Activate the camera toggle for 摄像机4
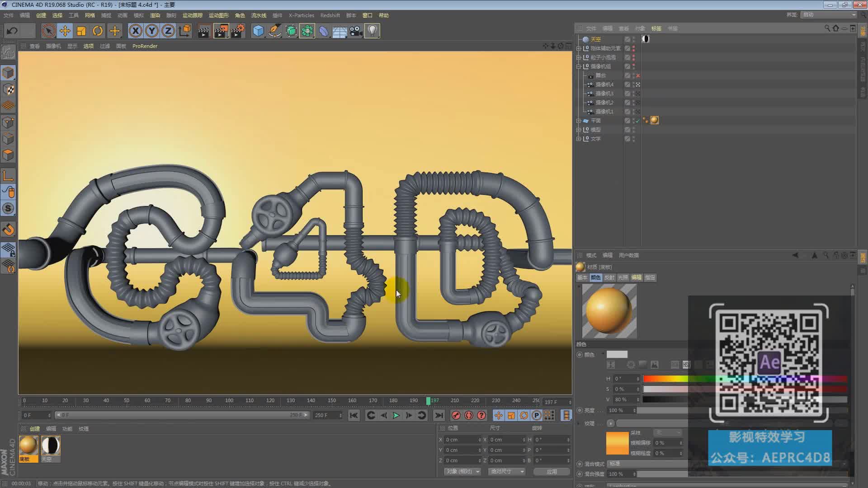The height and width of the screenshot is (488, 868). point(638,84)
